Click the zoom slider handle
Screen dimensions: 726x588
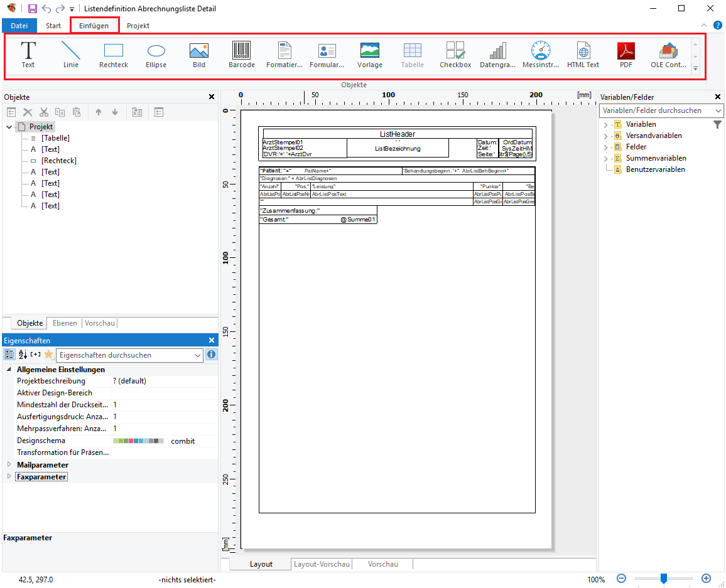click(x=663, y=579)
